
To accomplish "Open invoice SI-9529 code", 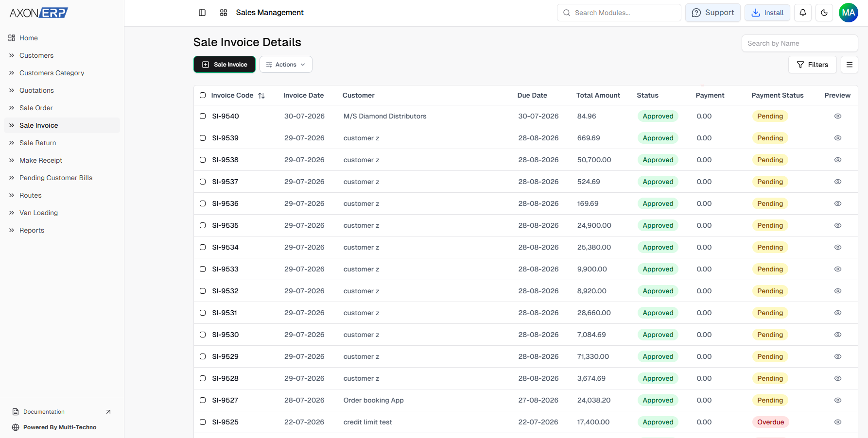I will coord(225,356).
